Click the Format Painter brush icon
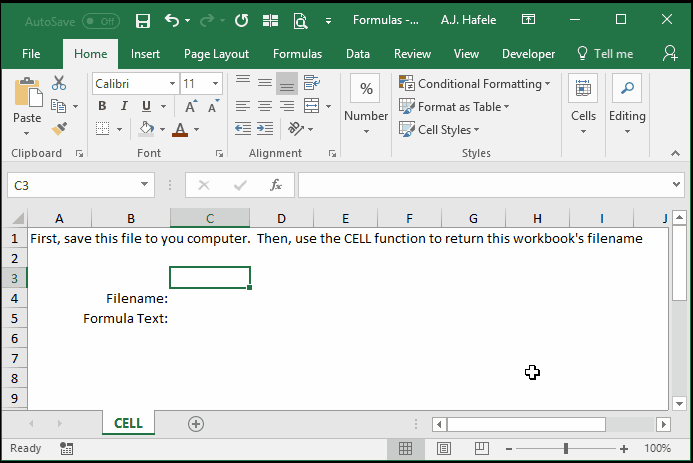The image size is (693, 463). [x=59, y=129]
